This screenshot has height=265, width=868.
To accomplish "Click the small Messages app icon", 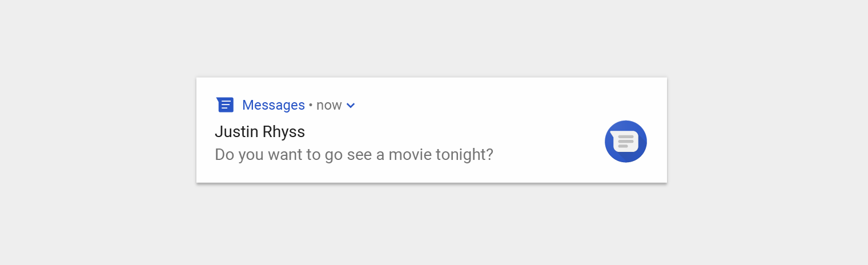I will click(225, 105).
